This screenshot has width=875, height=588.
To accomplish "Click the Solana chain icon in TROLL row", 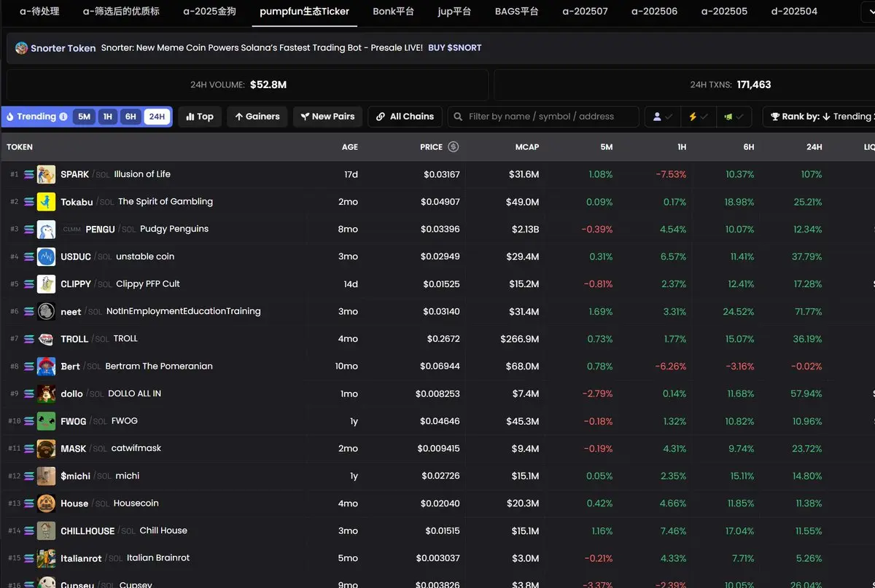I will (x=29, y=339).
